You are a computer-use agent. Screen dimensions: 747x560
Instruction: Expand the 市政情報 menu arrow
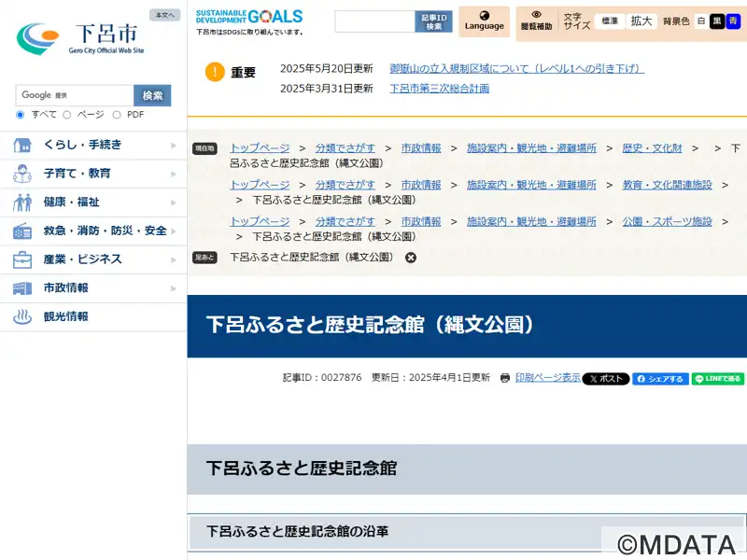(174, 288)
